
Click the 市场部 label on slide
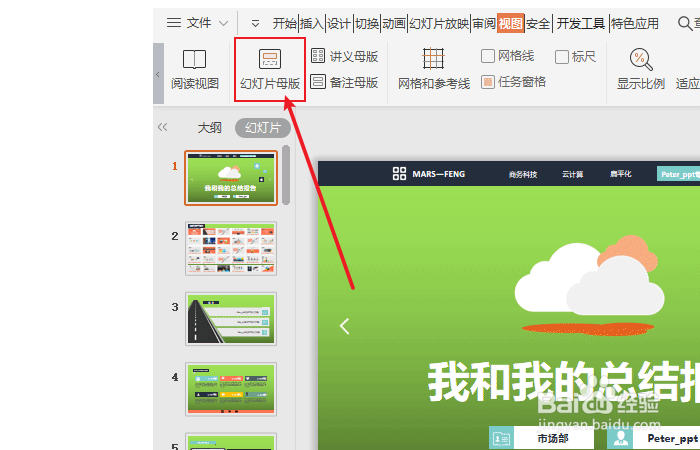[553, 438]
